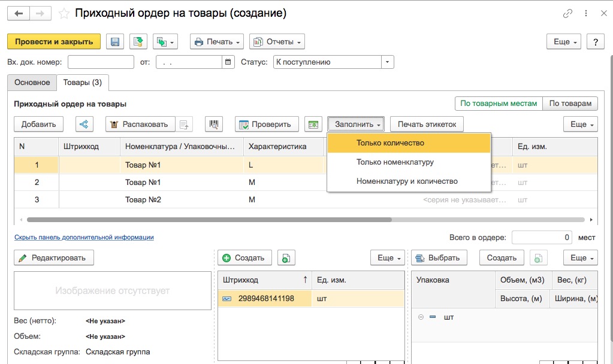Expand the Статус dropdown arrow
The height and width of the screenshot is (364, 613).
(x=388, y=62)
